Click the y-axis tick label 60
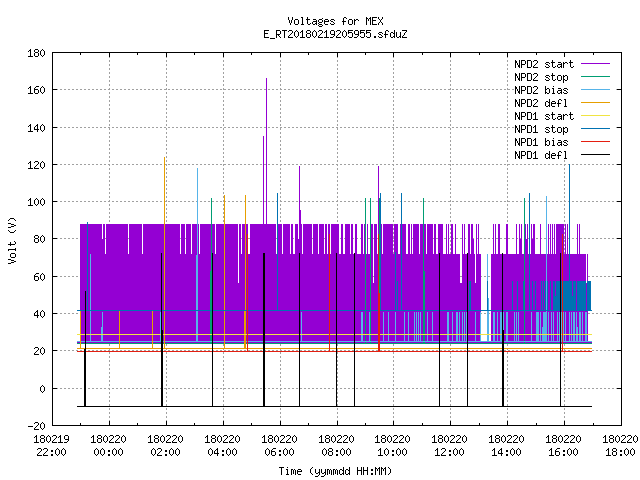The width and height of the screenshot is (640, 480). point(39,277)
